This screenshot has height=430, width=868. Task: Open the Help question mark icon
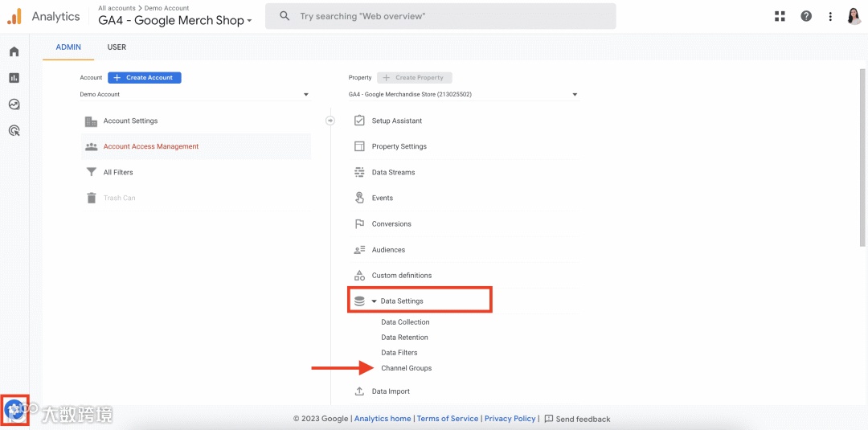[x=807, y=16]
